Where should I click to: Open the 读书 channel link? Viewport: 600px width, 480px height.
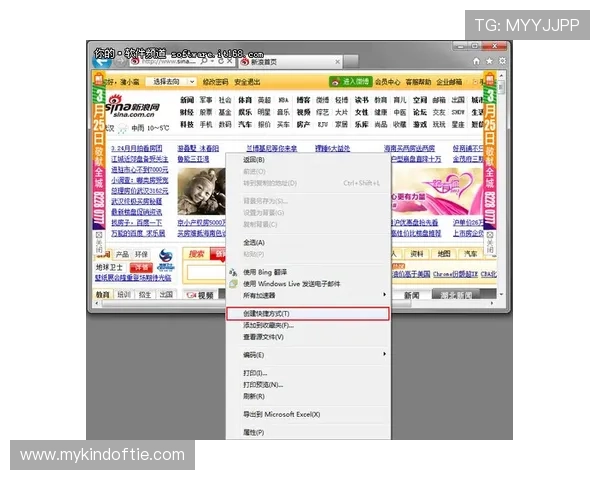[361, 100]
